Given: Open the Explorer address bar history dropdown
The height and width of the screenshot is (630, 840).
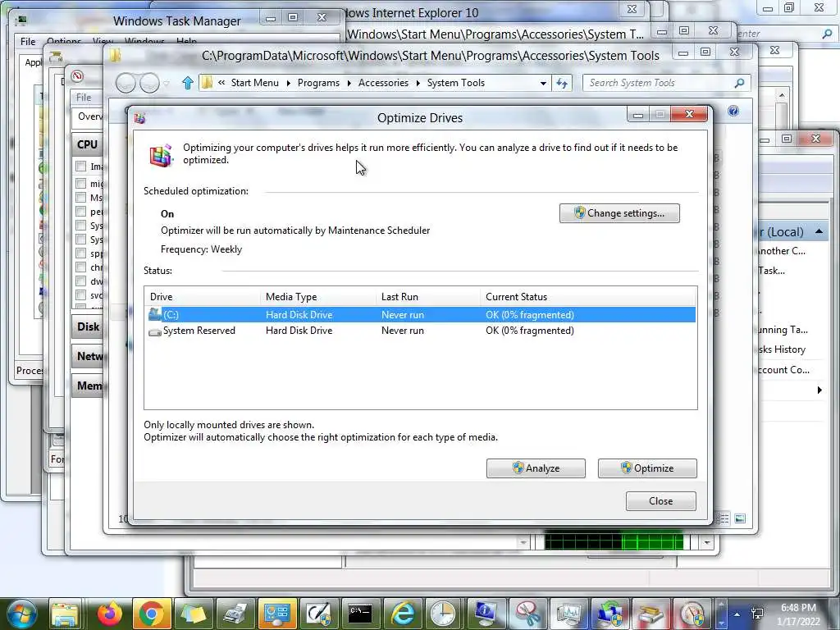Looking at the screenshot, I should (x=543, y=83).
